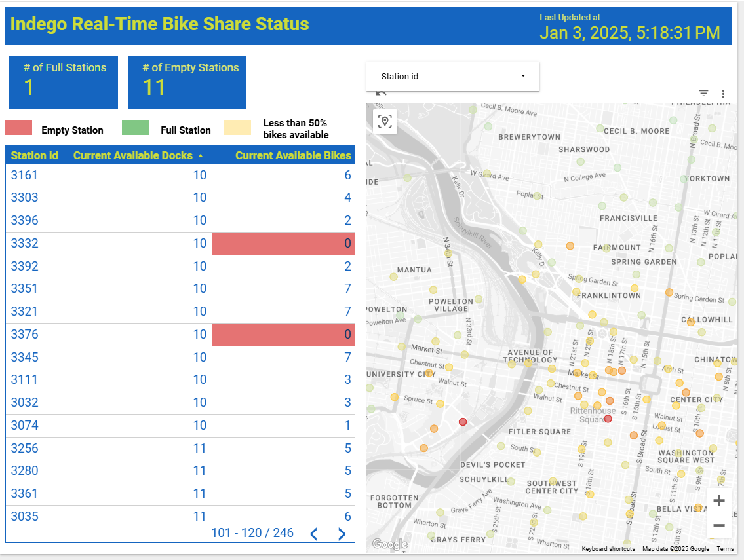Select station row 3351
744x560 pixels.
point(180,289)
